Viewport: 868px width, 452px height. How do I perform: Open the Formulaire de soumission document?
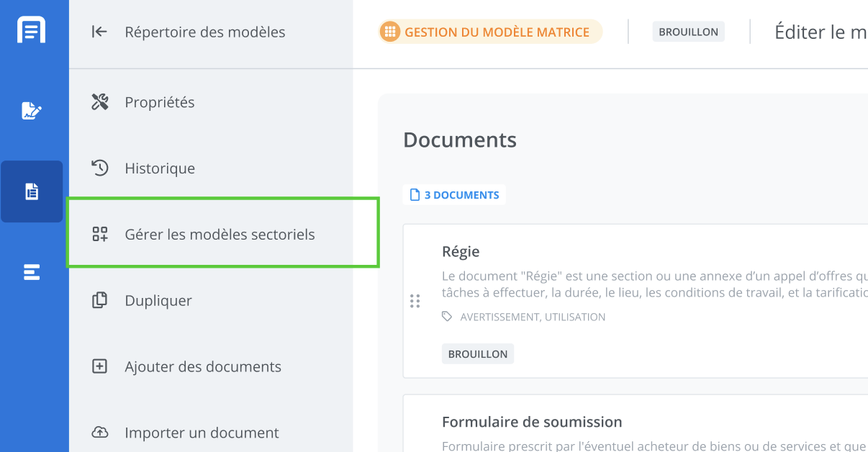pos(531,422)
